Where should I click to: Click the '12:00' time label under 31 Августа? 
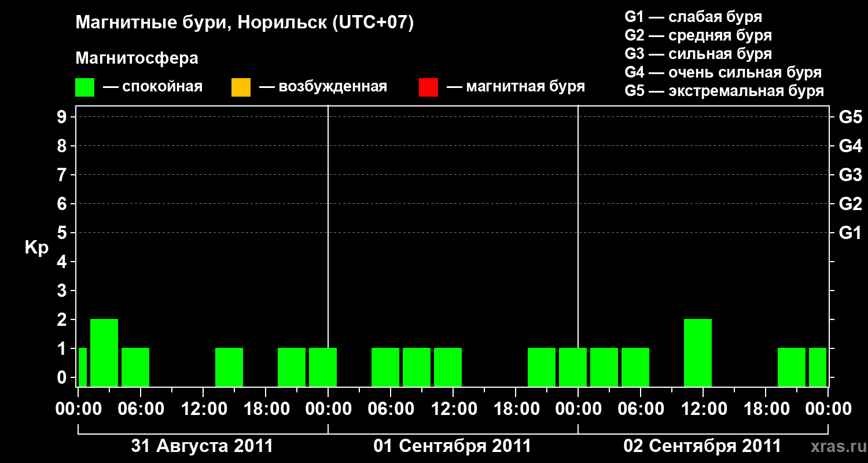(203, 409)
